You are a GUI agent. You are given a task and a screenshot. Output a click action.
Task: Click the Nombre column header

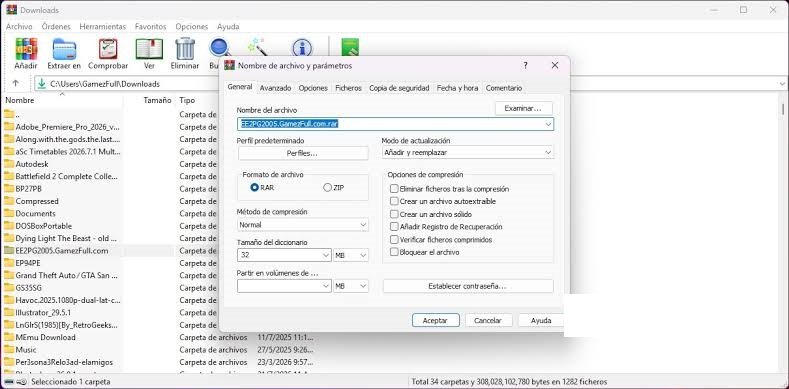(x=20, y=100)
